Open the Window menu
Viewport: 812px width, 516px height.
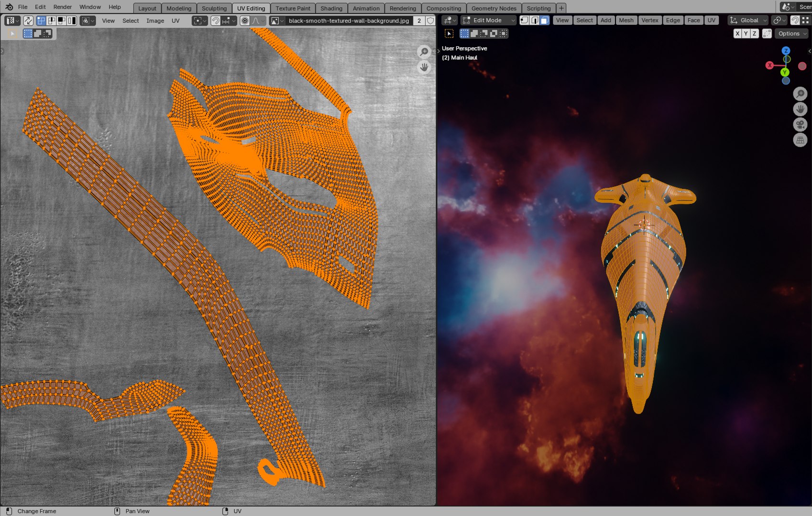[90, 7]
